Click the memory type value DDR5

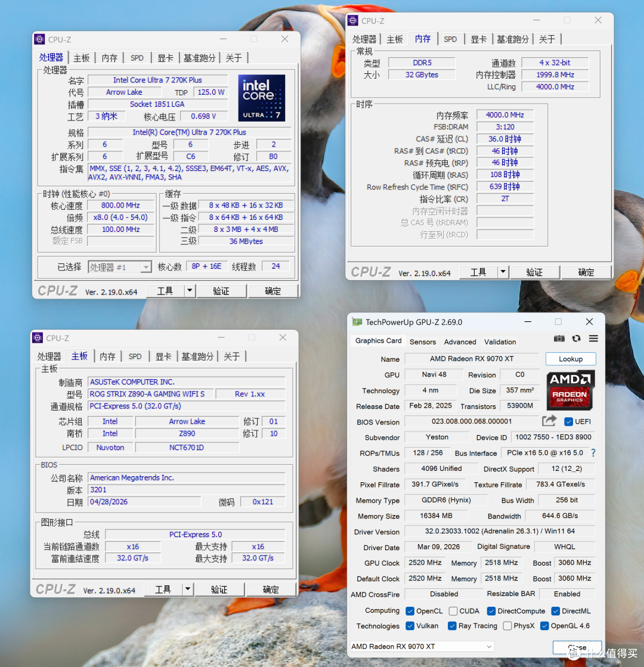tap(422, 63)
